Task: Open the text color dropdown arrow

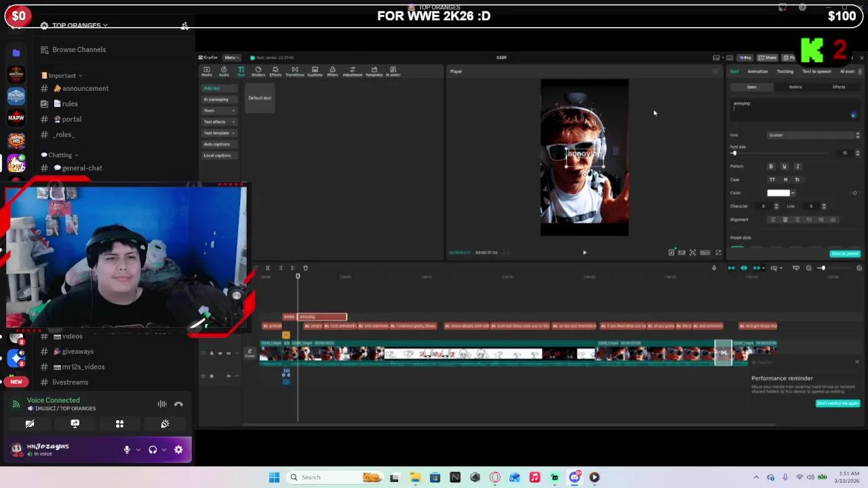Action: (793, 193)
